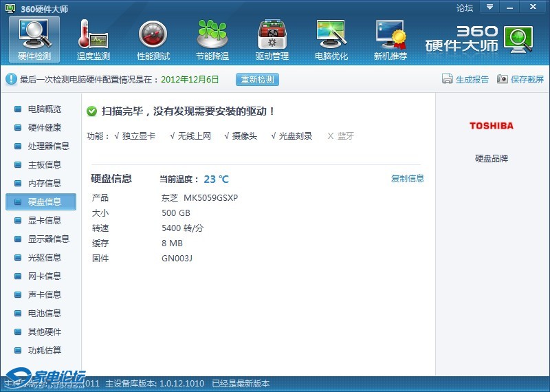The image size is (550, 392).
Task: Click the 保存截屏 save screenshot camera icon
Action: 503,79
